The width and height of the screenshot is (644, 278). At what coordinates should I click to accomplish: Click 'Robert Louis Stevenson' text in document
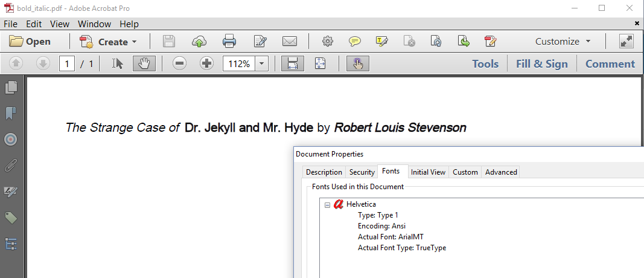point(400,128)
